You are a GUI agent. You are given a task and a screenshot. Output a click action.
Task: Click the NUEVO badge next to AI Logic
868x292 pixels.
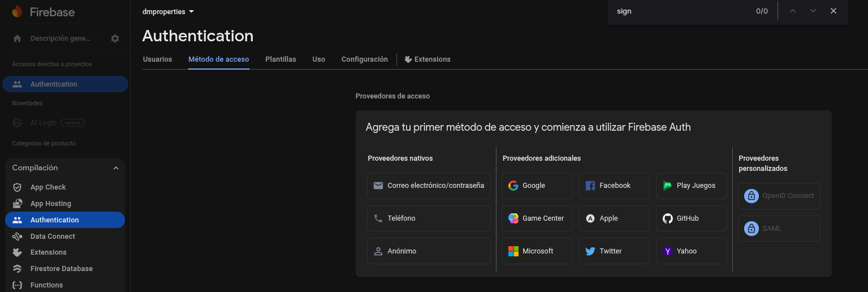pyautogui.click(x=72, y=123)
